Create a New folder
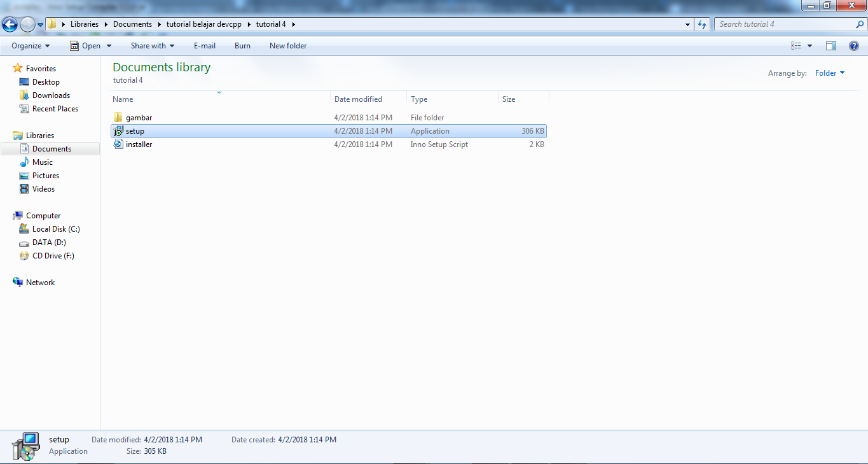868x464 pixels. click(287, 45)
